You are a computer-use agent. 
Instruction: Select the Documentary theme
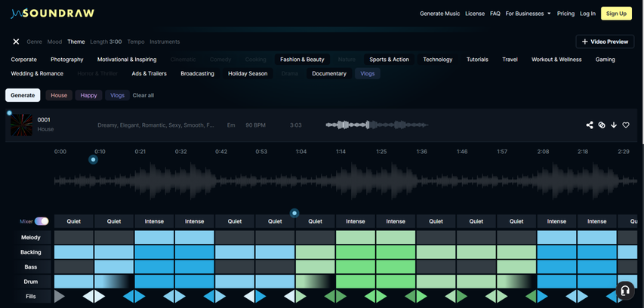point(329,73)
